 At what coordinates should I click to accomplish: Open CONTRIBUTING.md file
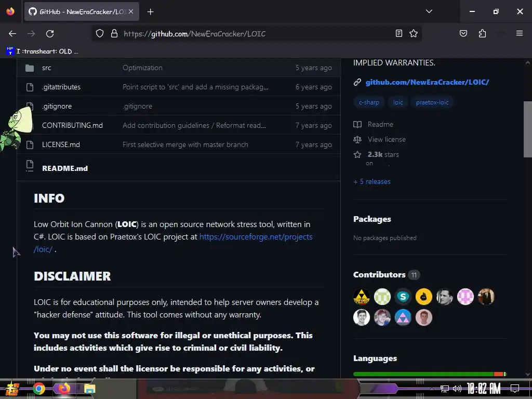pos(72,125)
